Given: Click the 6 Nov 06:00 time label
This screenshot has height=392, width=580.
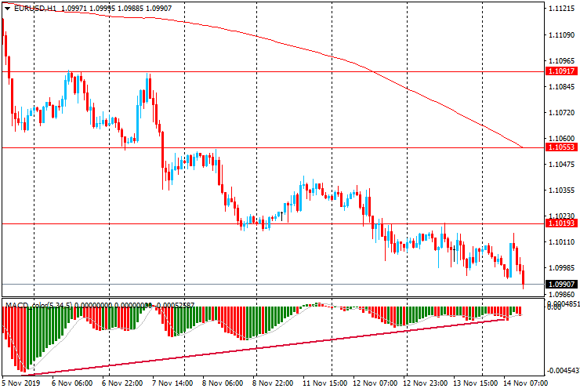Looking at the screenshot, I should click(x=72, y=383).
